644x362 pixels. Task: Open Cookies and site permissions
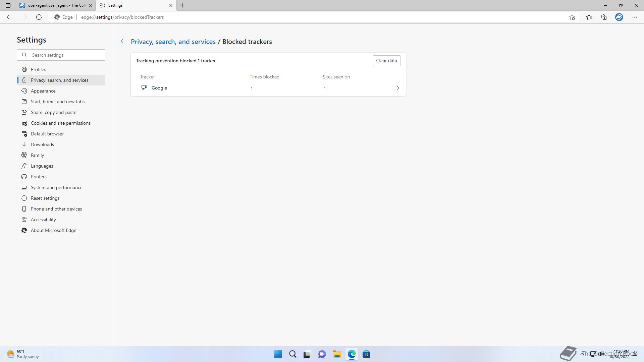click(x=61, y=123)
